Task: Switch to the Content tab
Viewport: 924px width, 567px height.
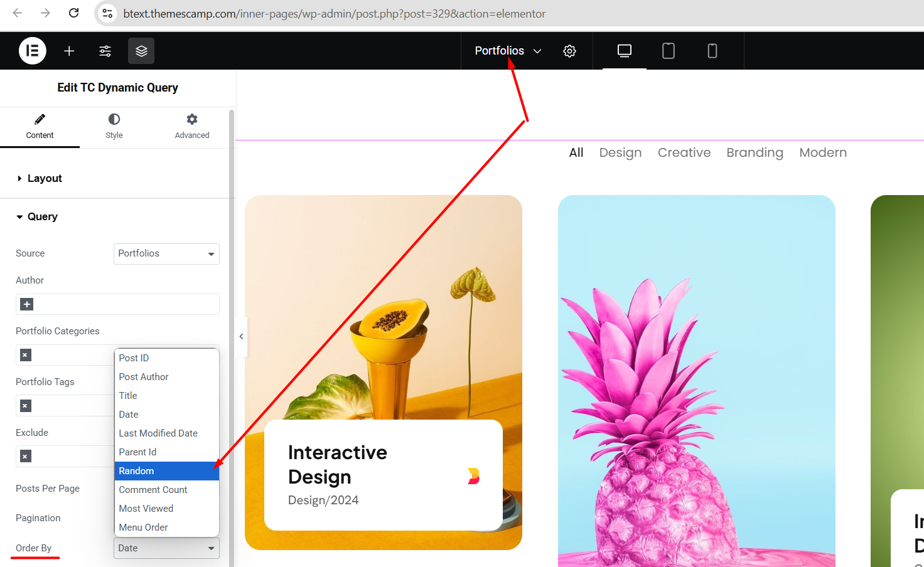Action: pos(40,127)
